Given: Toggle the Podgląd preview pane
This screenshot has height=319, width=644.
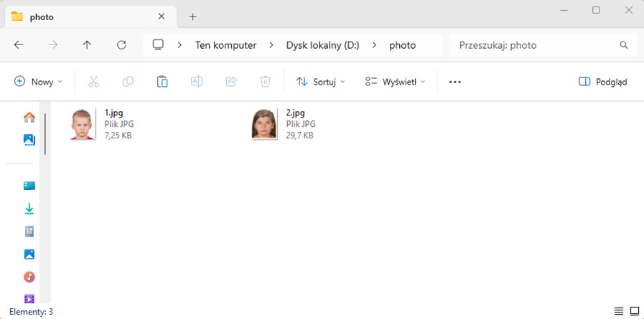Looking at the screenshot, I should [x=603, y=82].
